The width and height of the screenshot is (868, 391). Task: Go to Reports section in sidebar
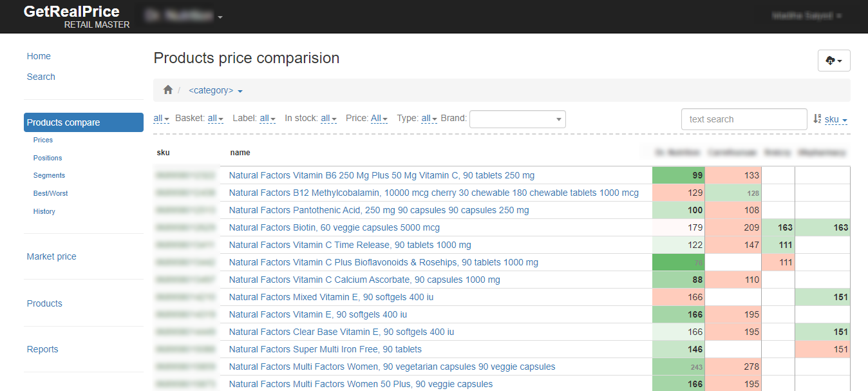tap(42, 349)
